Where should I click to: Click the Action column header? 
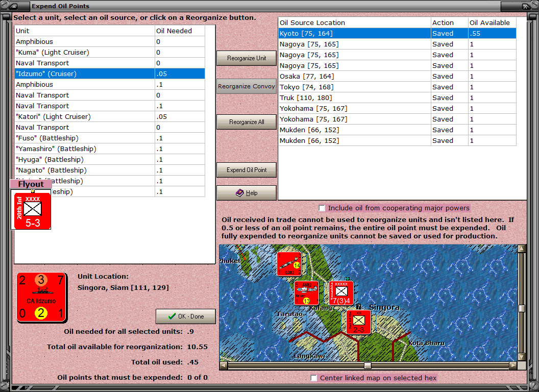450,22
